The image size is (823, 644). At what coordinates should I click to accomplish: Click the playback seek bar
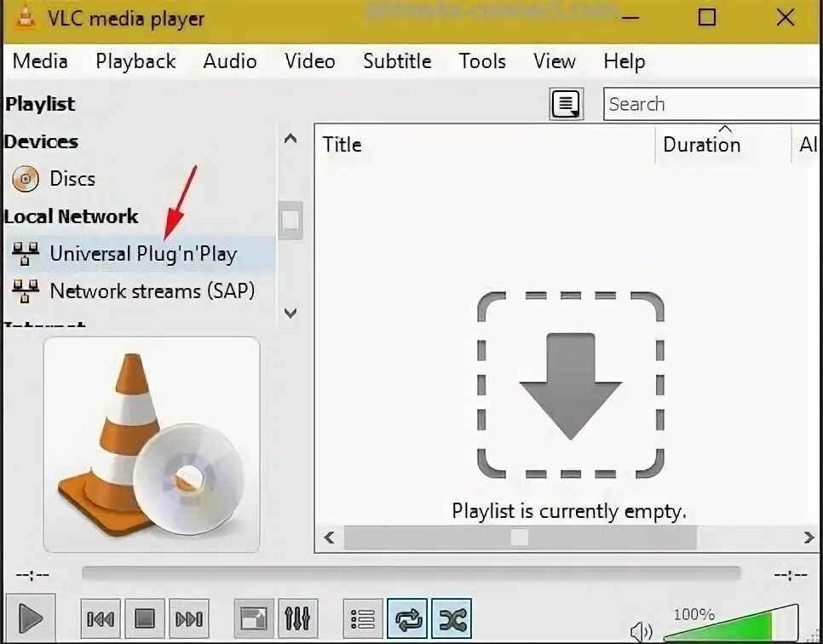411,573
